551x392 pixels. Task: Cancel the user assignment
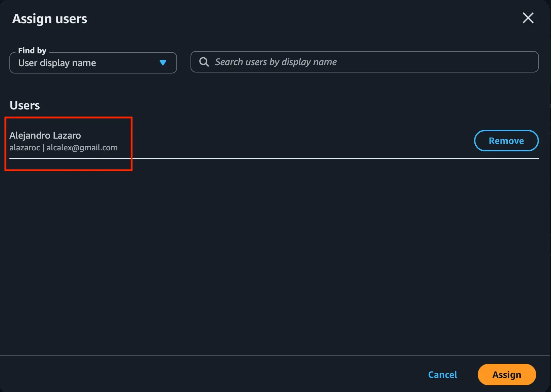442,375
